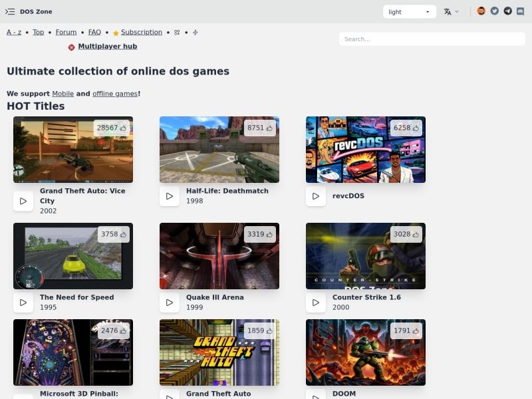The image size is (532, 399).
Task: Open the orange avatar icon in header
Action: click(481, 11)
